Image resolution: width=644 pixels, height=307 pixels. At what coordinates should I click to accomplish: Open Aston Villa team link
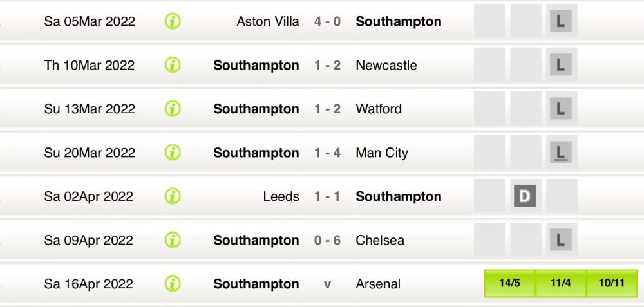(268, 21)
